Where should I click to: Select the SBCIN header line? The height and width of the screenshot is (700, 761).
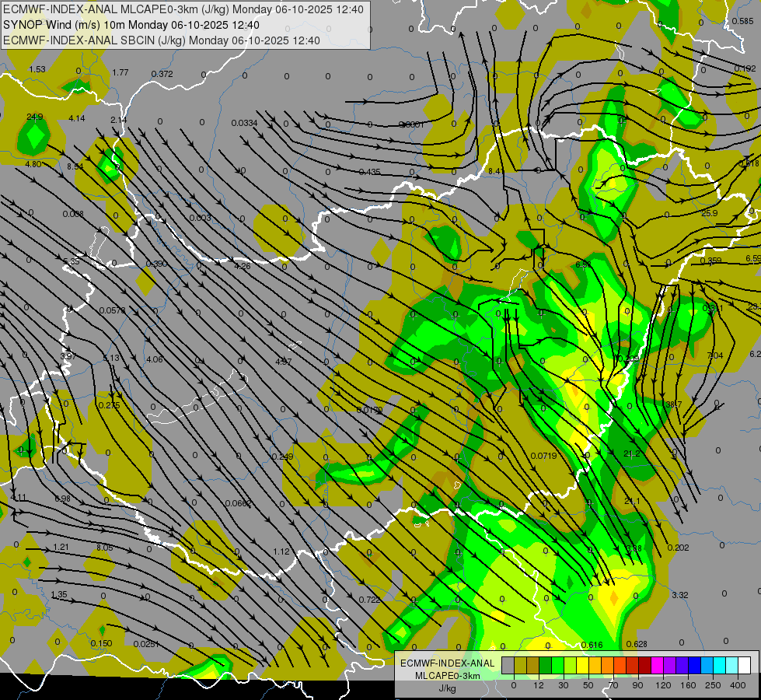point(162,40)
